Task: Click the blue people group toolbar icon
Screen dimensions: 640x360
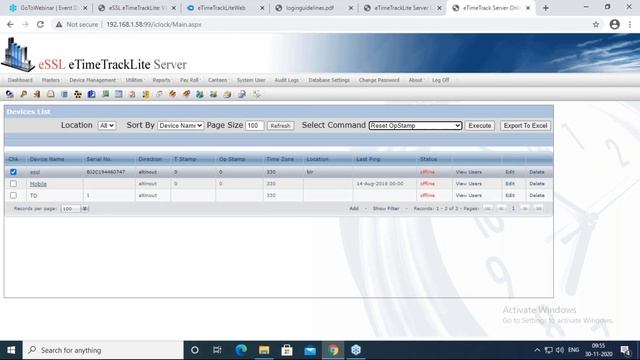Action: [200, 94]
